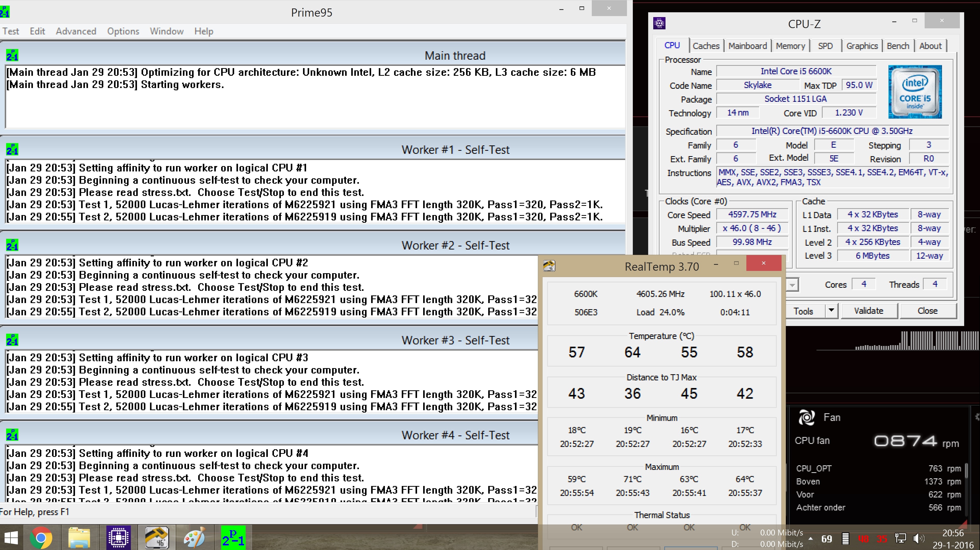Screen dimensions: 980x550
Task: Click the Validate button in CPU-Z
Action: coord(869,311)
